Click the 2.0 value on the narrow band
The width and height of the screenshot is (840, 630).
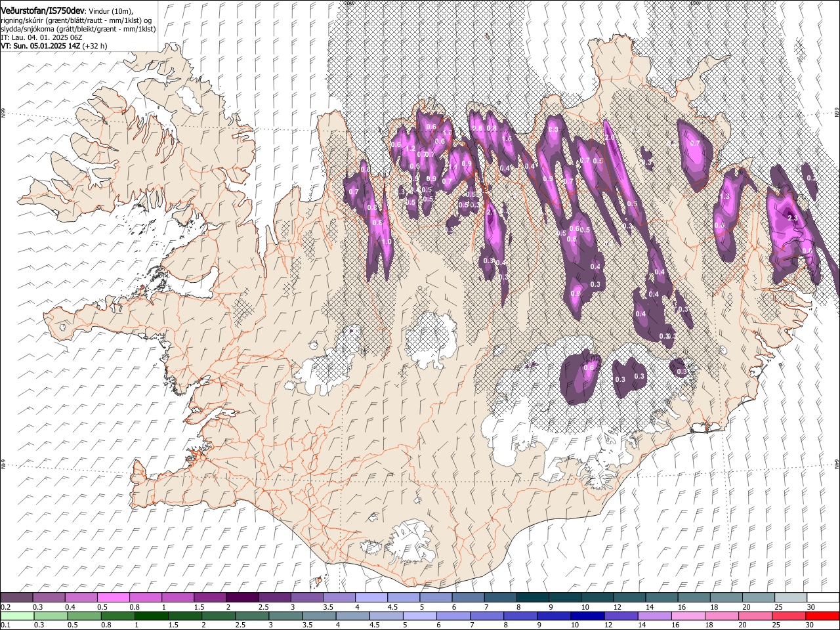coord(610,138)
